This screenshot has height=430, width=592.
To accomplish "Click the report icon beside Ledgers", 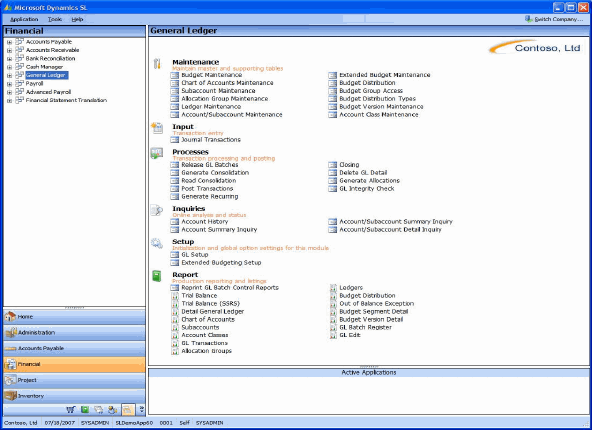I will [x=333, y=288].
